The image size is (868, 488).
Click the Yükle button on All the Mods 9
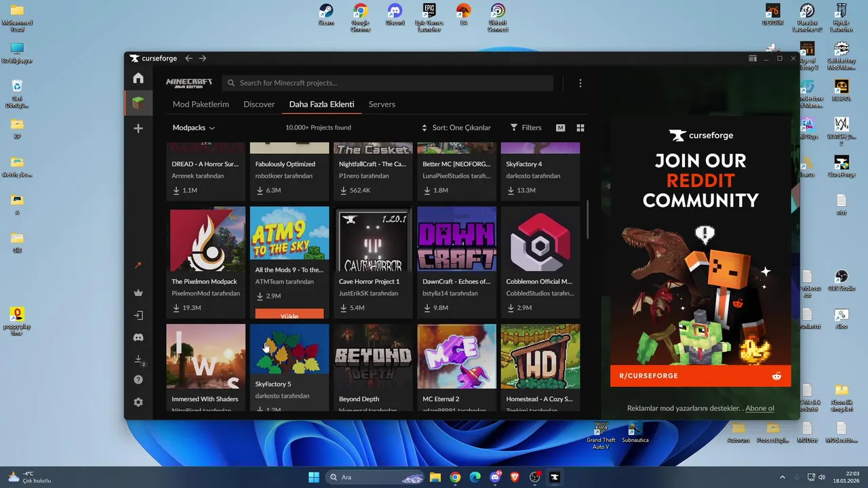[290, 314]
